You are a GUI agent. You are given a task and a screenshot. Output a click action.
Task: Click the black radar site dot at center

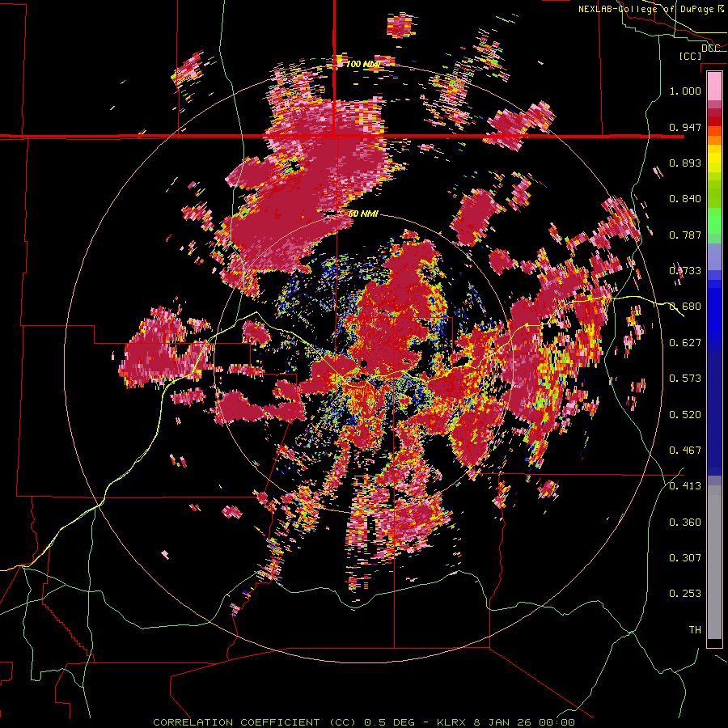click(363, 363)
